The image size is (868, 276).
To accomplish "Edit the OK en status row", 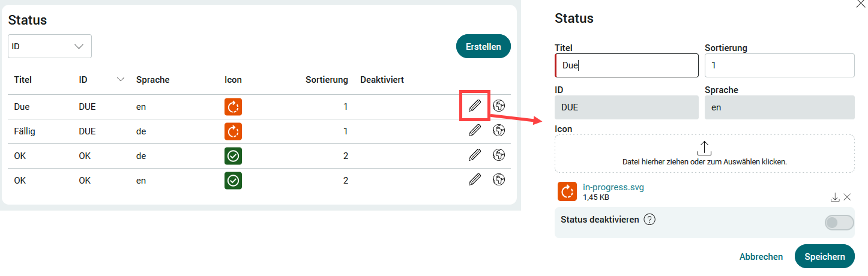I will pos(475,179).
